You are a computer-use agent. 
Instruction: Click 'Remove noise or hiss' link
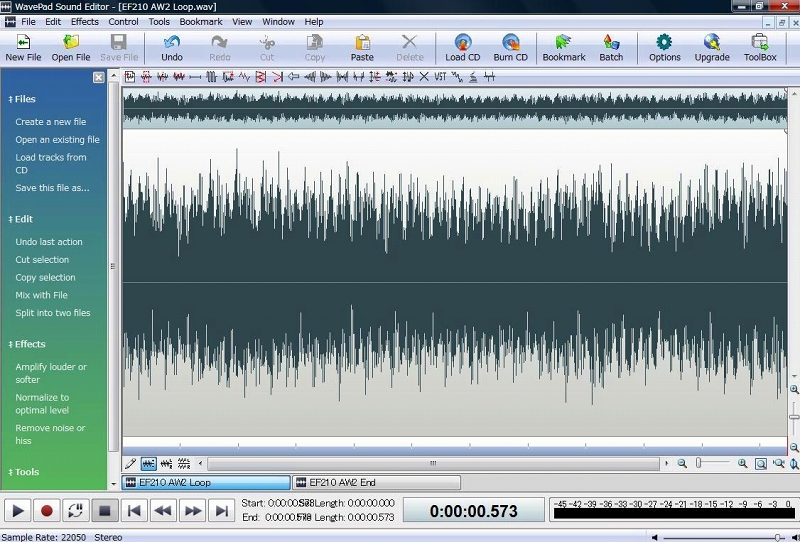50,434
